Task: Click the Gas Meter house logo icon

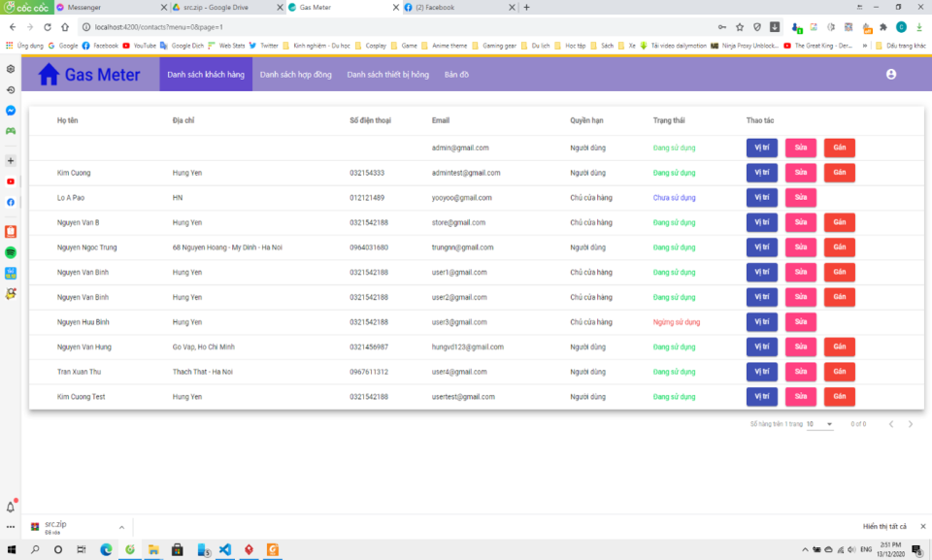Action: 49,75
